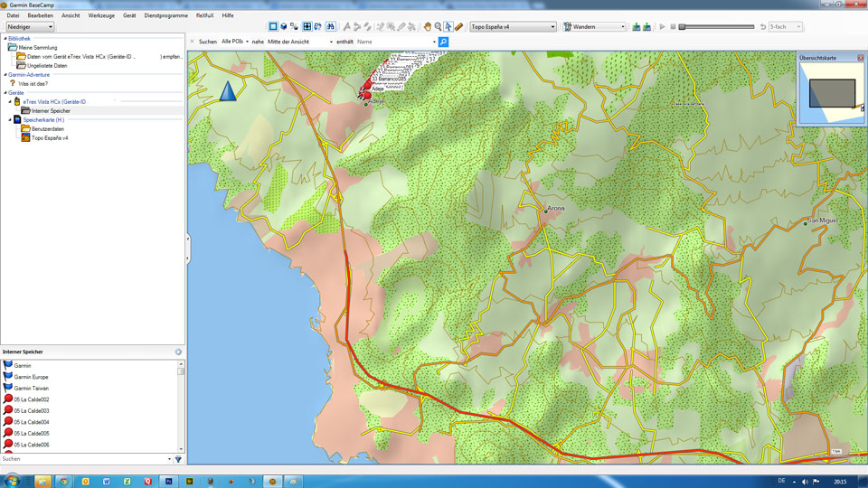Collapse the eTrex Vista HCx node

click(10, 102)
